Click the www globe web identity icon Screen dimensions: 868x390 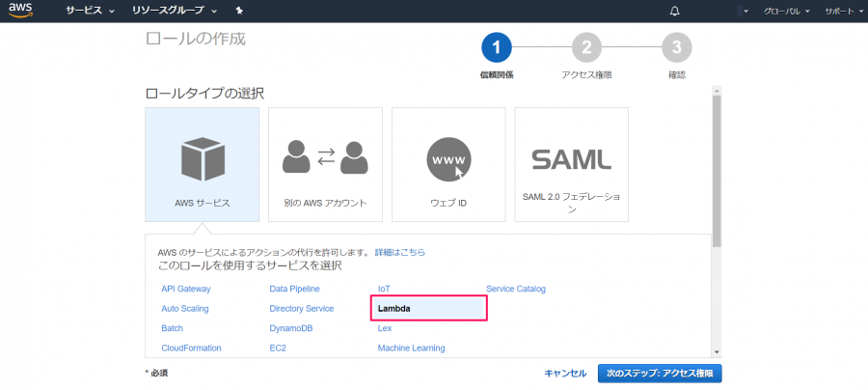(x=448, y=159)
